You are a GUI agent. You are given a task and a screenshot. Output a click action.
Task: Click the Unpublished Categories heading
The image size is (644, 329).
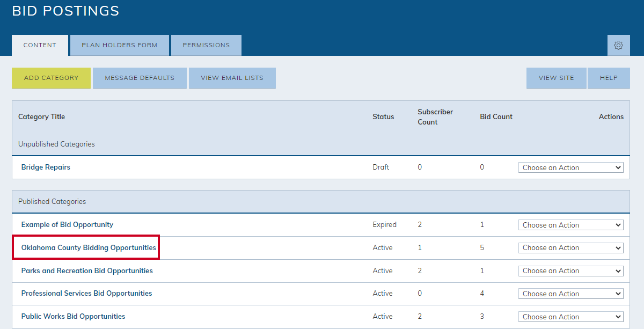click(56, 144)
